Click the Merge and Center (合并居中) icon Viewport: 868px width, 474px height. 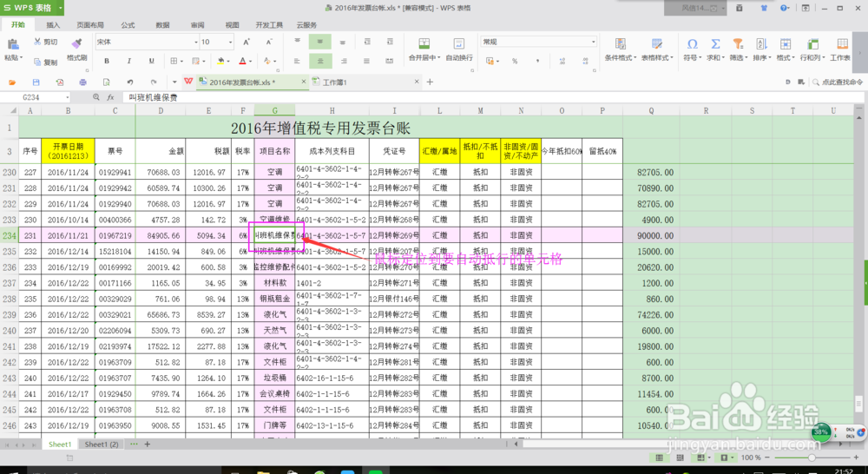click(424, 44)
